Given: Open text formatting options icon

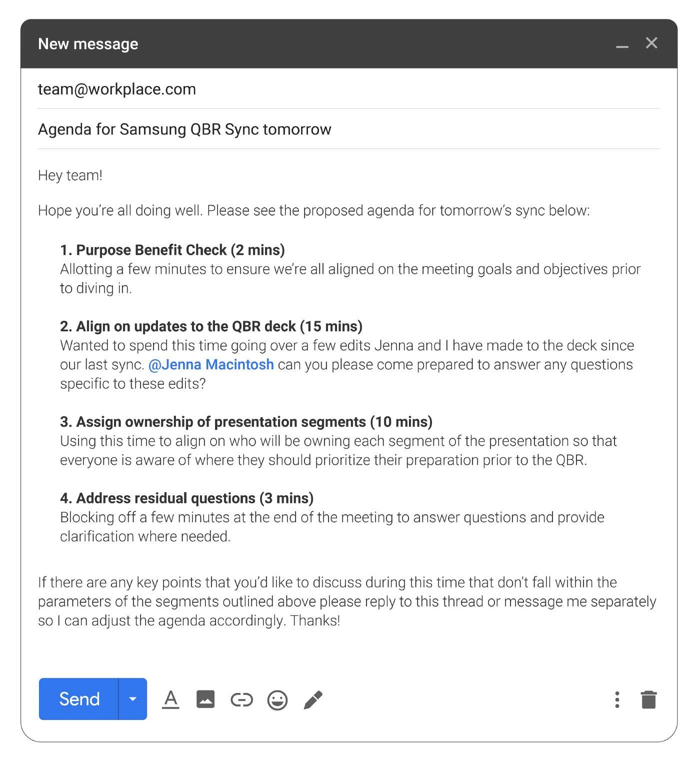Looking at the screenshot, I should [x=170, y=699].
